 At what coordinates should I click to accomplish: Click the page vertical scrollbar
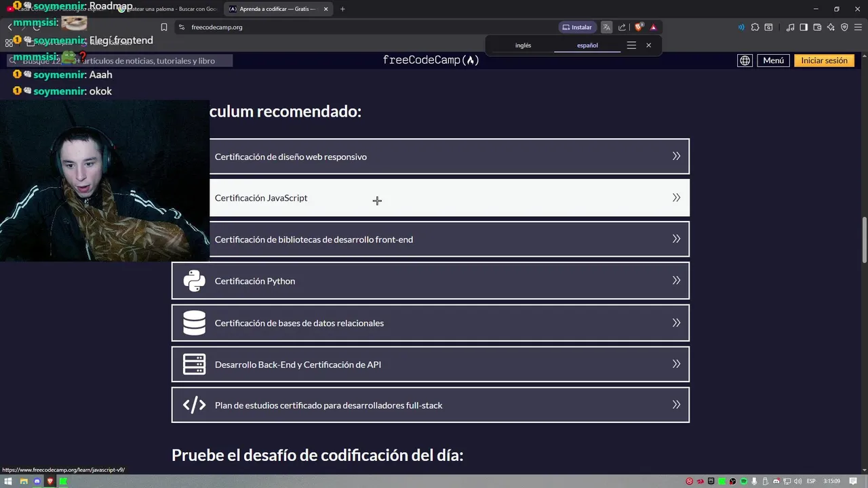[864, 241]
